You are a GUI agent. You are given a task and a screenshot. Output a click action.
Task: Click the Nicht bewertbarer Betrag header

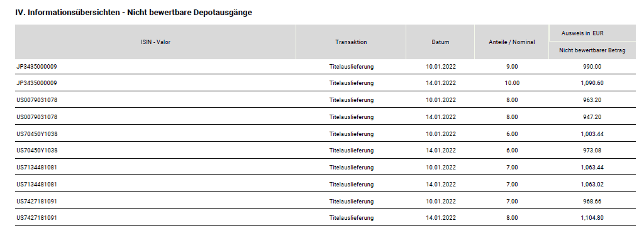(592, 50)
